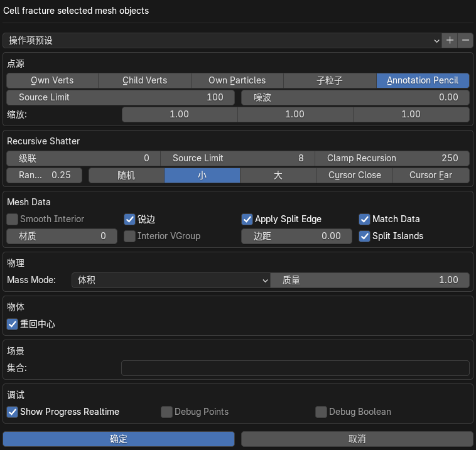
Task: Select Own Verts point source
Action: tap(52, 80)
